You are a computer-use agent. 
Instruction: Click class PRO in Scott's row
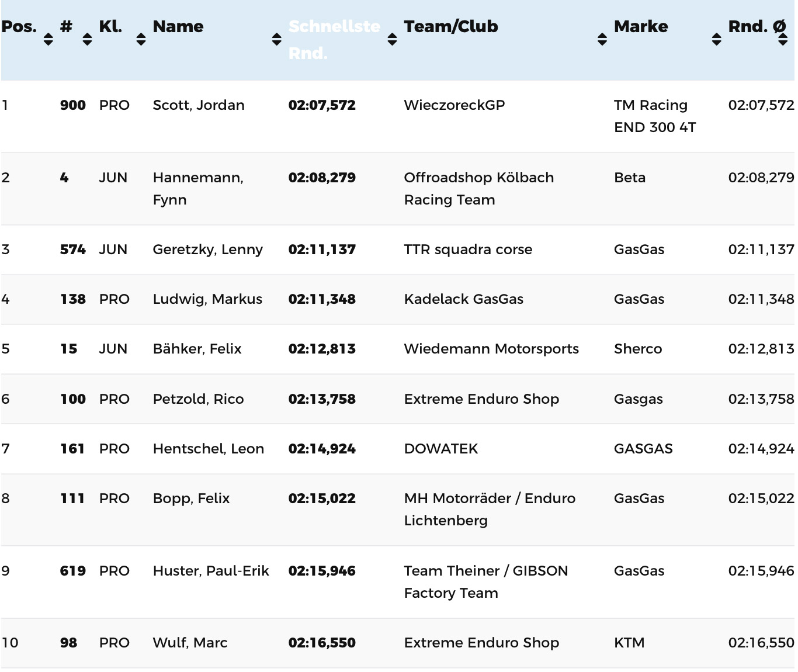[x=114, y=105]
